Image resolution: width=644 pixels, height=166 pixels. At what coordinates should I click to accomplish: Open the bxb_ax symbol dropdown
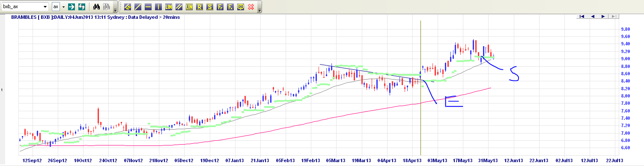coord(45,7)
